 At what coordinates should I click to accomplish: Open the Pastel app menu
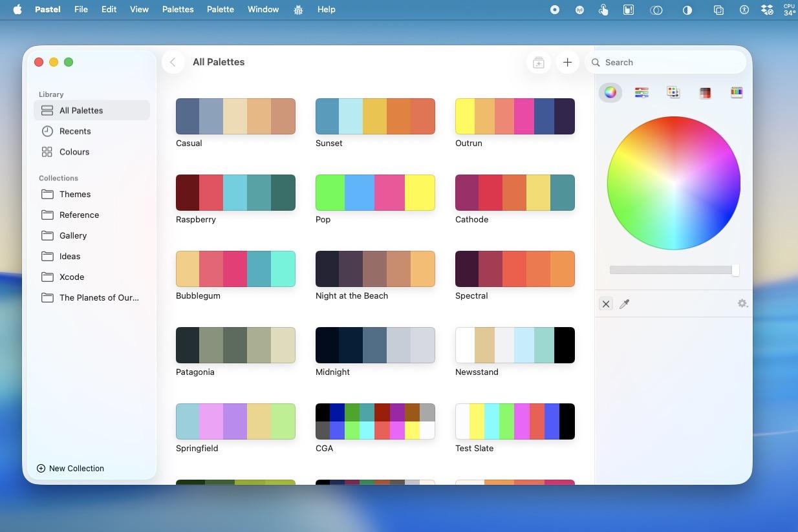click(47, 10)
